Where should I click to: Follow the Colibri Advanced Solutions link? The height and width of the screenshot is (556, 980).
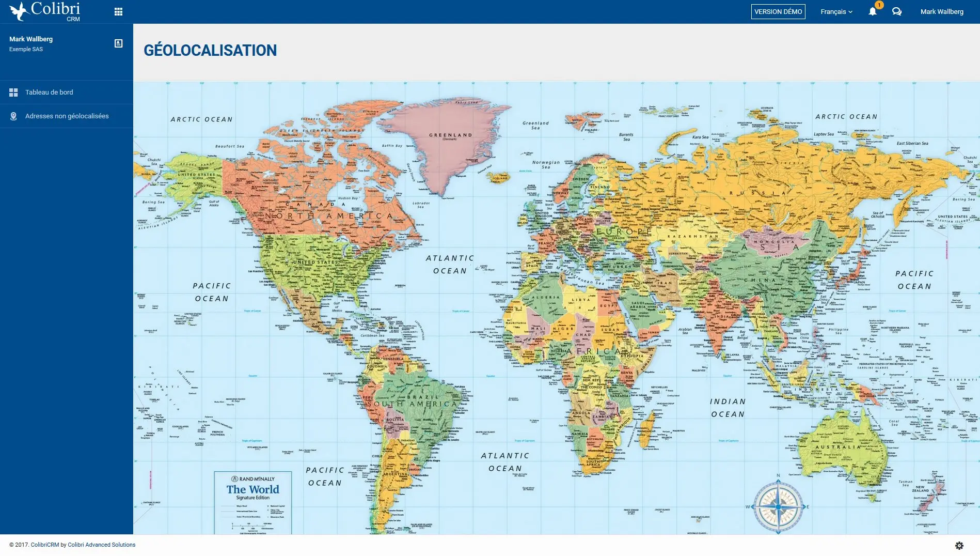click(x=102, y=545)
